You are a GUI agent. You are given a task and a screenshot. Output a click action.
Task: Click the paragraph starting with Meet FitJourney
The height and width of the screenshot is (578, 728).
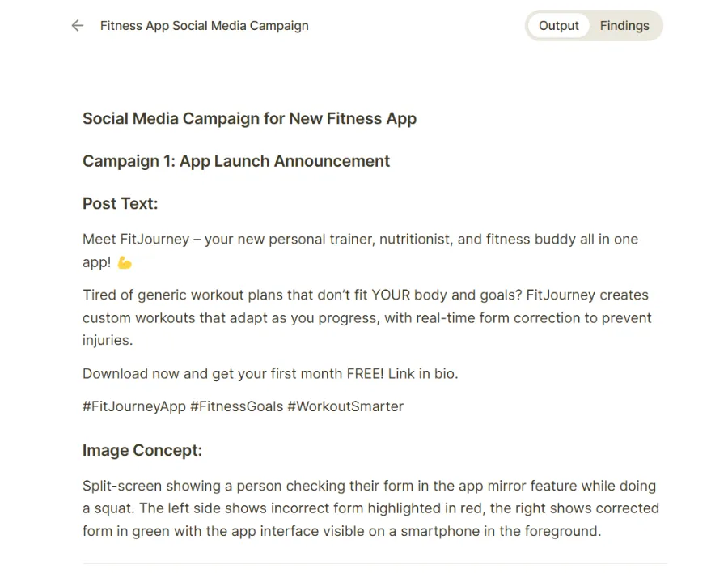coord(360,240)
